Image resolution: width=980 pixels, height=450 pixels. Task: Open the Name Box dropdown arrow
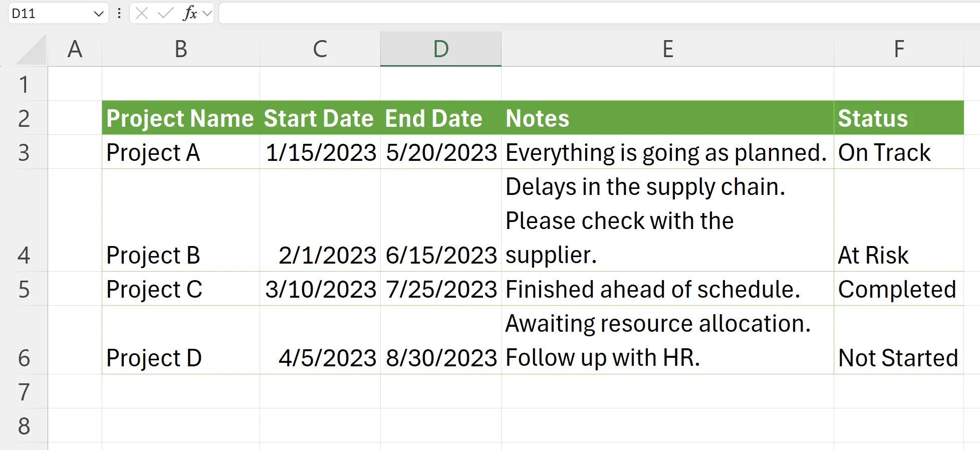coord(98,14)
